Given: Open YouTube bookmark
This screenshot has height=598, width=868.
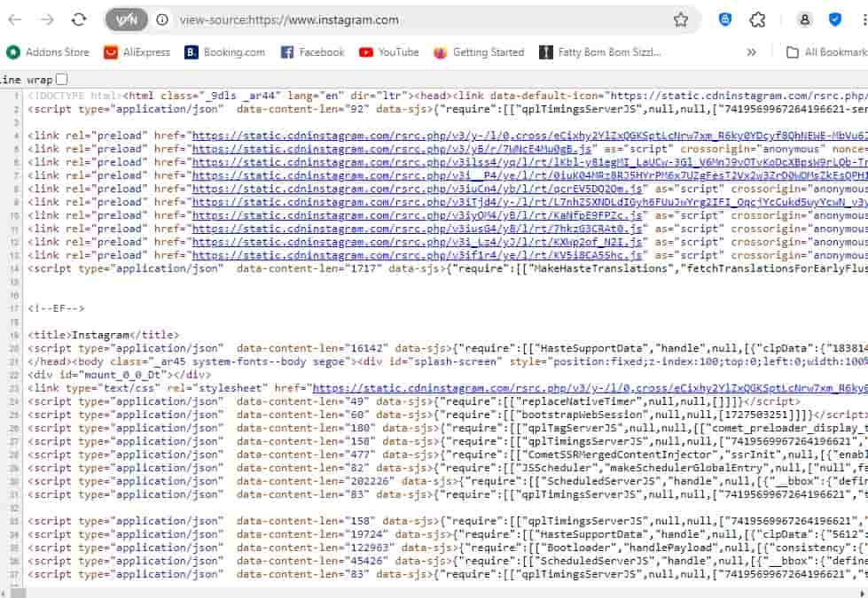Looking at the screenshot, I should (x=389, y=52).
